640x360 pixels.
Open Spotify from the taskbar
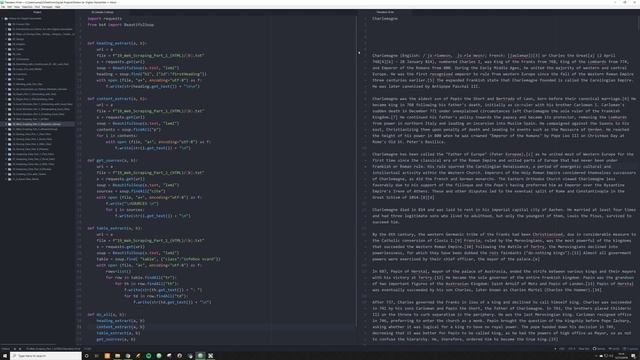pos(149,356)
